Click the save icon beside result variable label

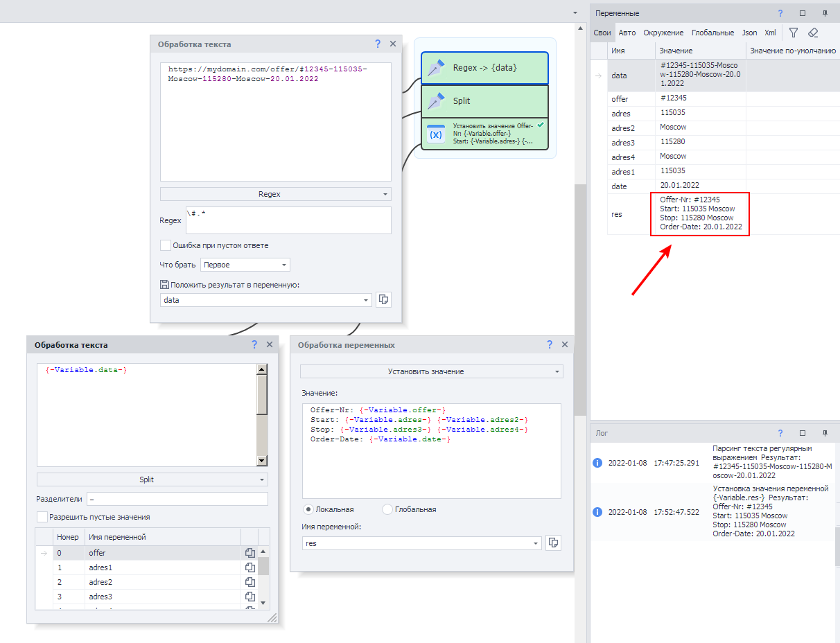click(164, 284)
